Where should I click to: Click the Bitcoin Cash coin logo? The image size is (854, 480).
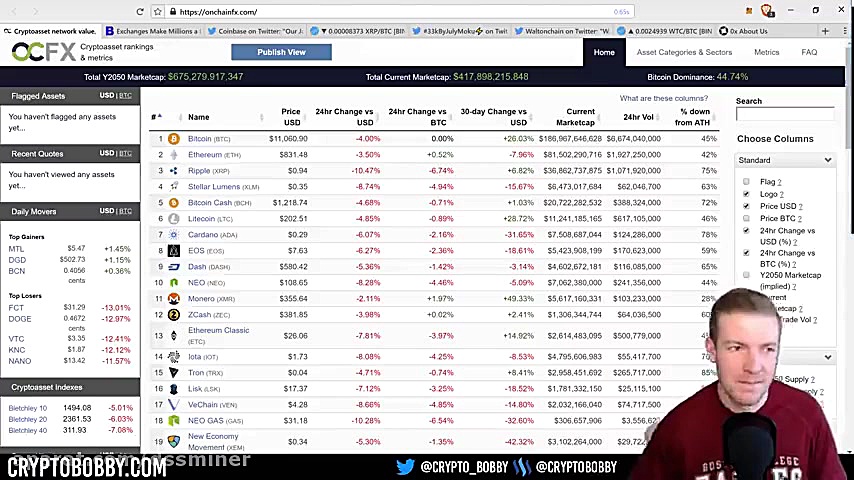[174, 203]
